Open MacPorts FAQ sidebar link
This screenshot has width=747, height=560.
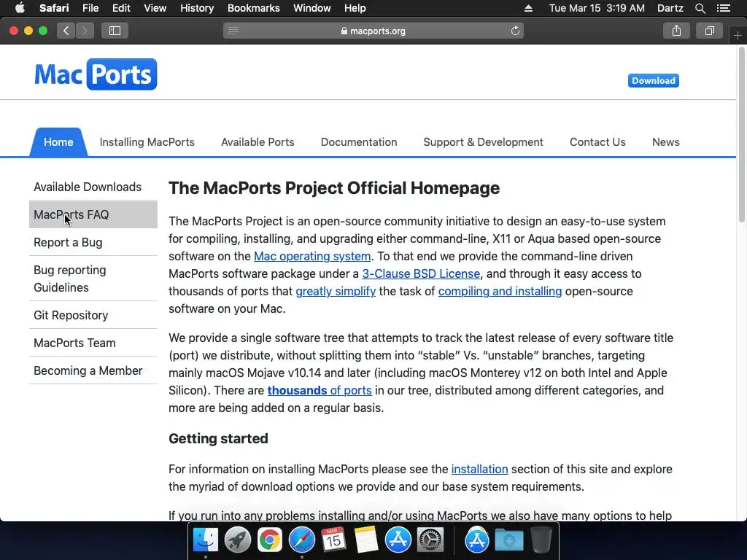coord(93,215)
